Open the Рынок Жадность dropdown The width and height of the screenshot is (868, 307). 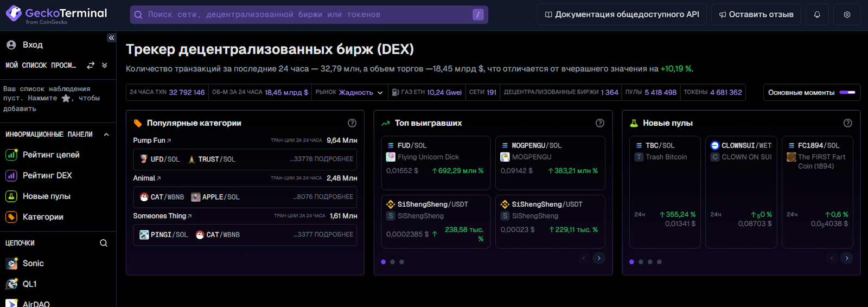pos(349,92)
